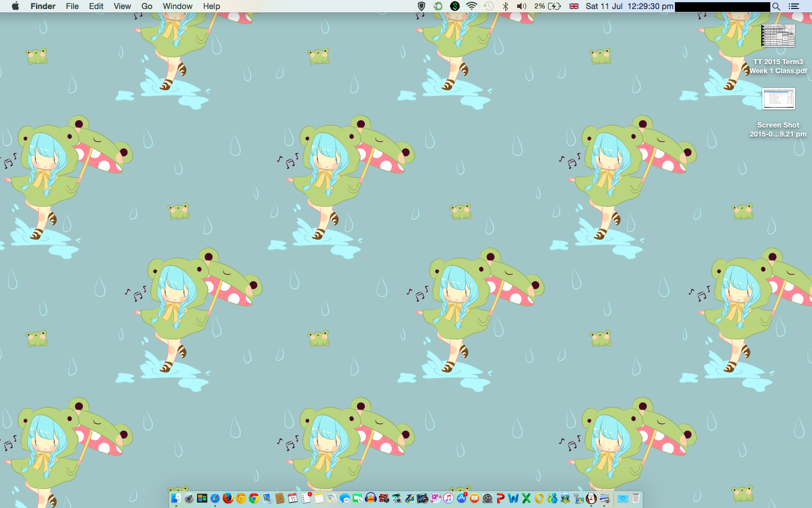The image size is (812, 508).
Task: Launch Photo Booth from the Dock
Action: (383, 498)
